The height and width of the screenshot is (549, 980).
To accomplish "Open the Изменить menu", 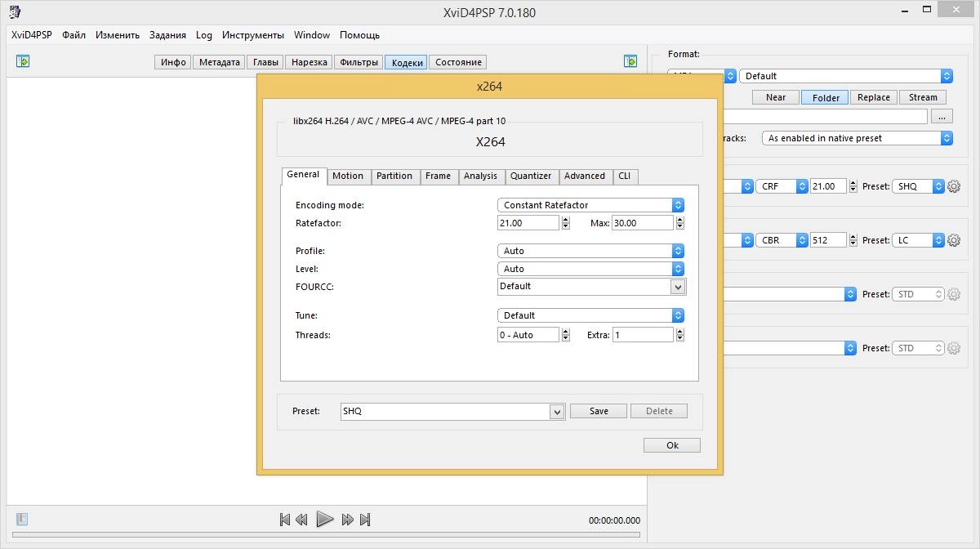I will click(x=118, y=35).
